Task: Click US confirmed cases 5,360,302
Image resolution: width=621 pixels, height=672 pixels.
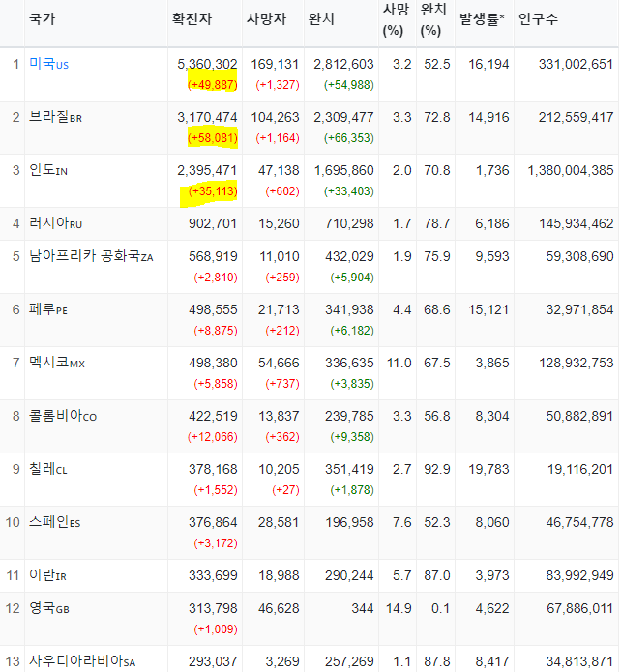Action: (x=207, y=64)
